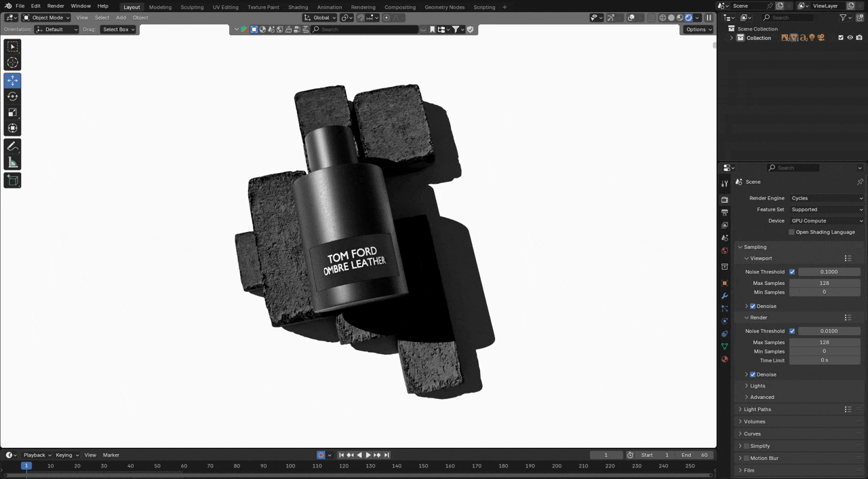Toggle Collection visibility eye icon

[850, 38]
